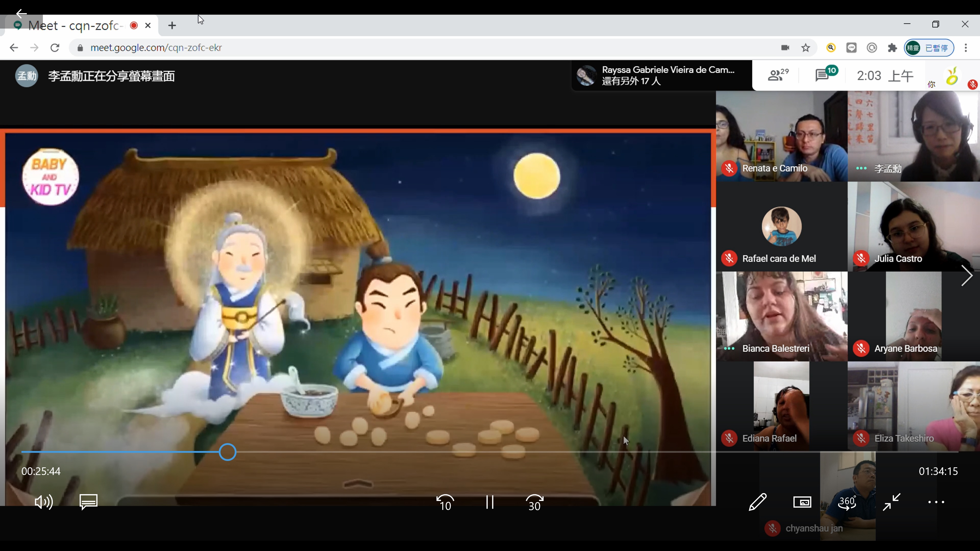Screen dimensions: 980x551
Task: Open the yellow magnifier extension icon
Action: click(x=830, y=47)
